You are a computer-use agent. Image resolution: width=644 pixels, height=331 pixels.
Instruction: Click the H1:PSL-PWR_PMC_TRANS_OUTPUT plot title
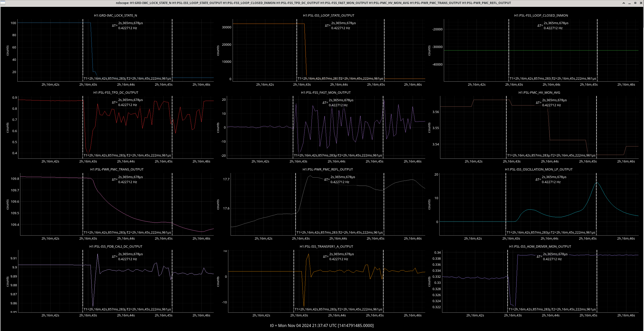(117, 169)
